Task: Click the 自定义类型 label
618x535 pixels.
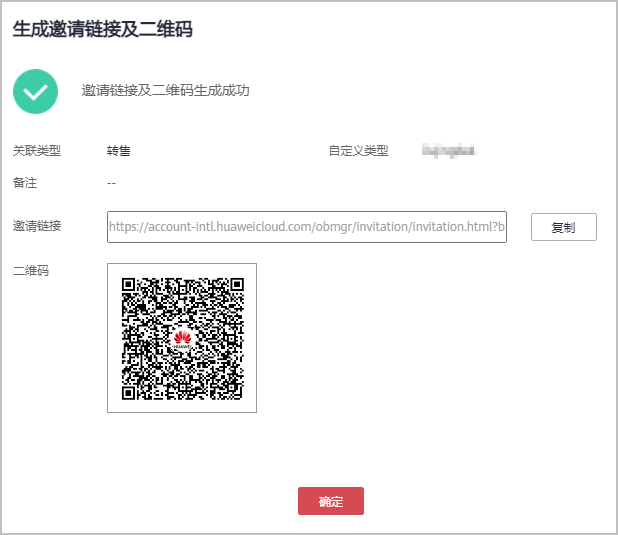Action: point(359,151)
